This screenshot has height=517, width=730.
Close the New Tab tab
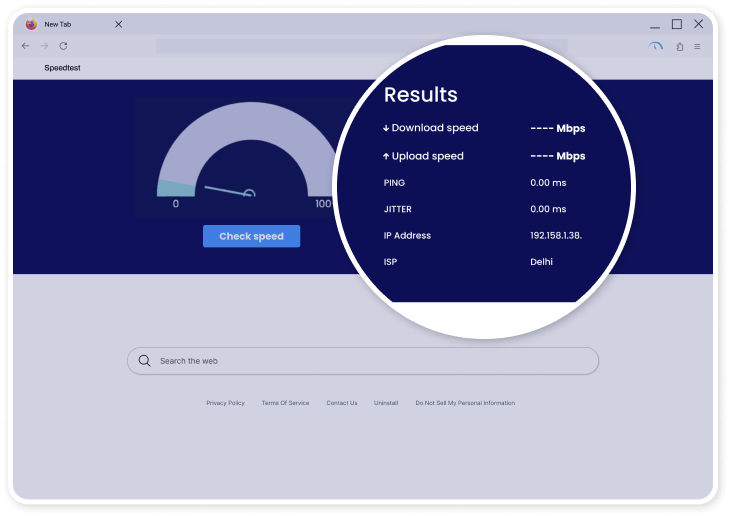tap(119, 24)
